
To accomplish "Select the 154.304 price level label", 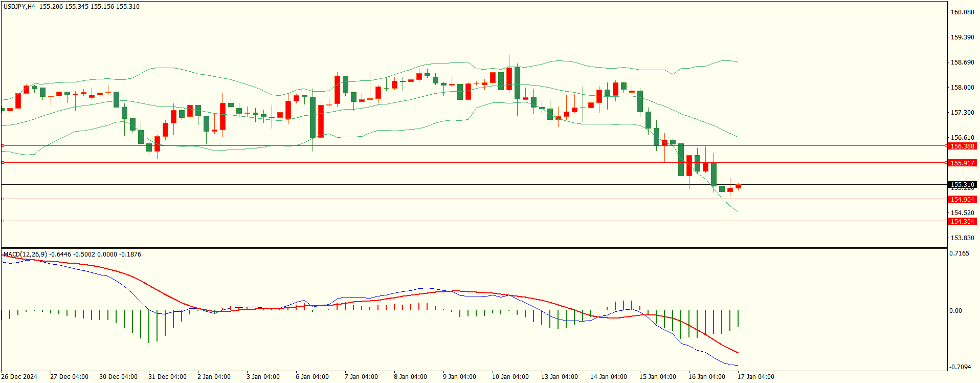I will pyautogui.click(x=962, y=222).
